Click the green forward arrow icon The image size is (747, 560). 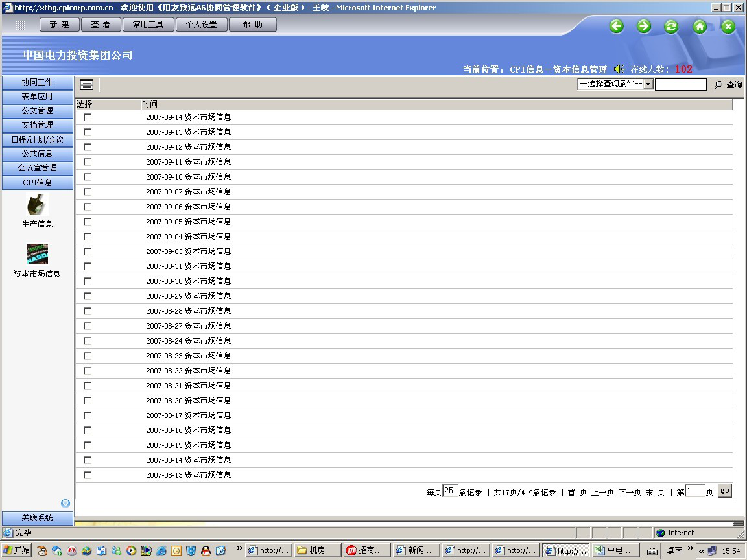click(x=644, y=26)
